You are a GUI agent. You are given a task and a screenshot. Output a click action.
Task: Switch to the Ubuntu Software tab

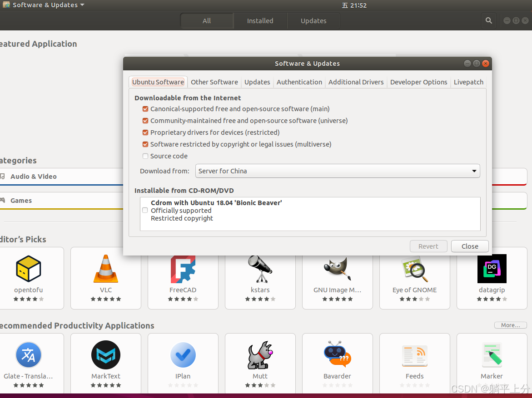tap(158, 82)
